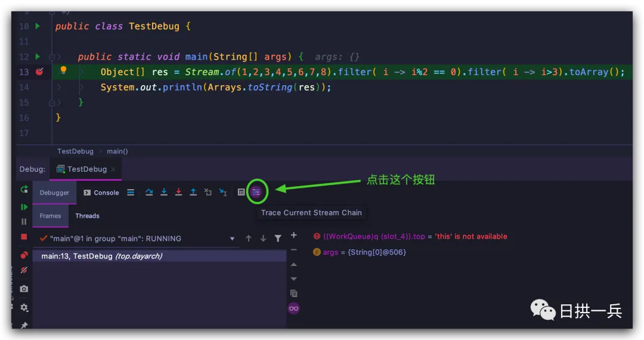The width and height of the screenshot is (644, 340).
Task: Switch to the Debugger tab
Action: pos(54,193)
